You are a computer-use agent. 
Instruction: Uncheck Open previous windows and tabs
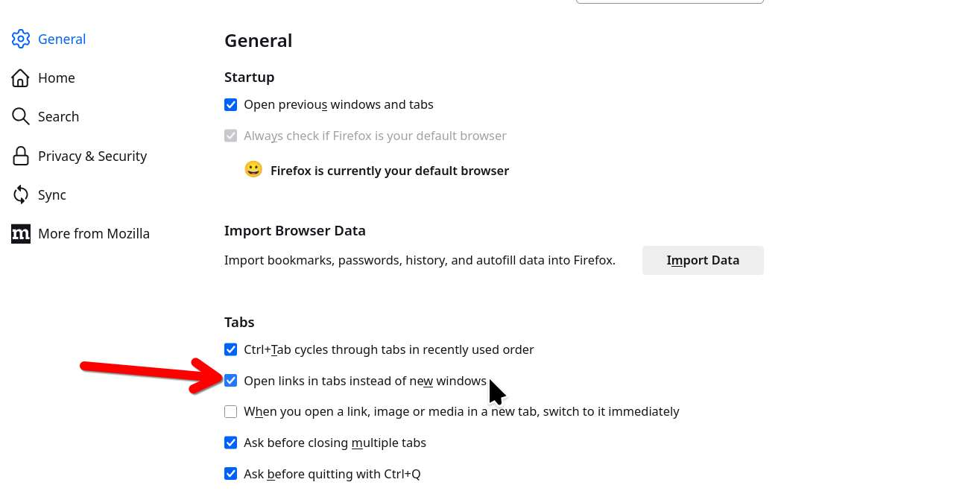[231, 105]
